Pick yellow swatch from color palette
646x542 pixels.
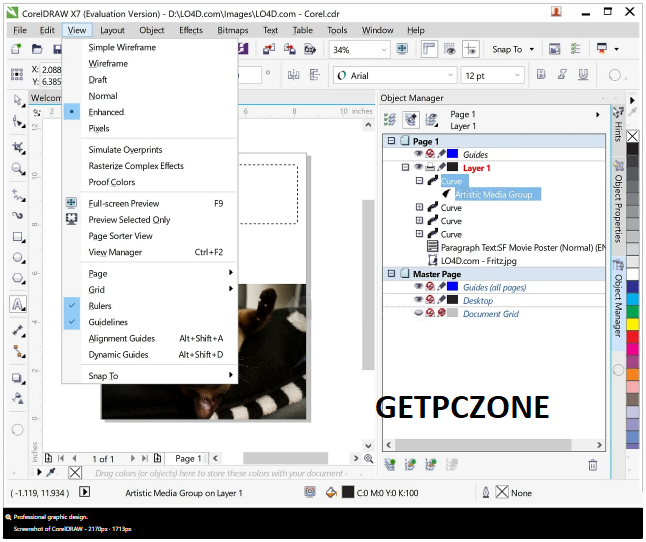tap(632, 325)
